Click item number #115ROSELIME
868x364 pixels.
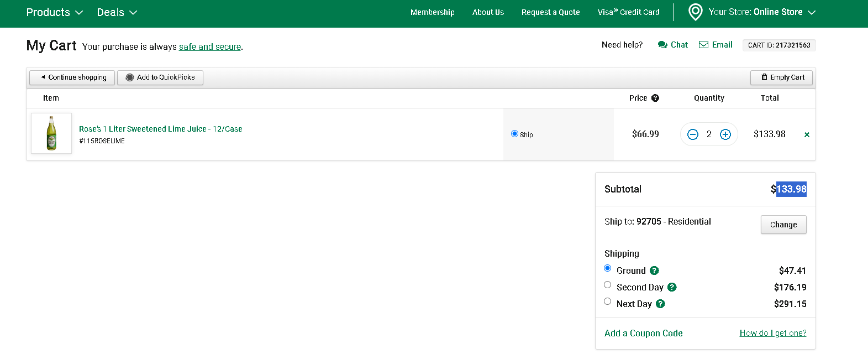(102, 141)
